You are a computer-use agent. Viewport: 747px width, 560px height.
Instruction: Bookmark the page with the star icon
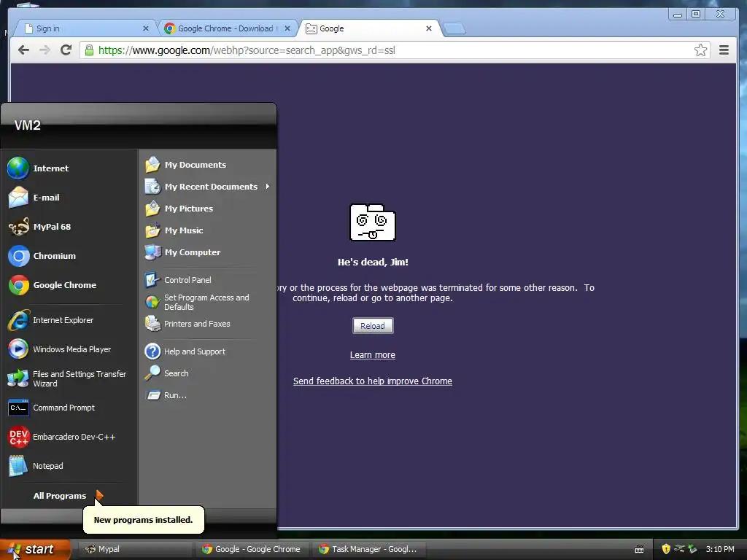tap(700, 50)
